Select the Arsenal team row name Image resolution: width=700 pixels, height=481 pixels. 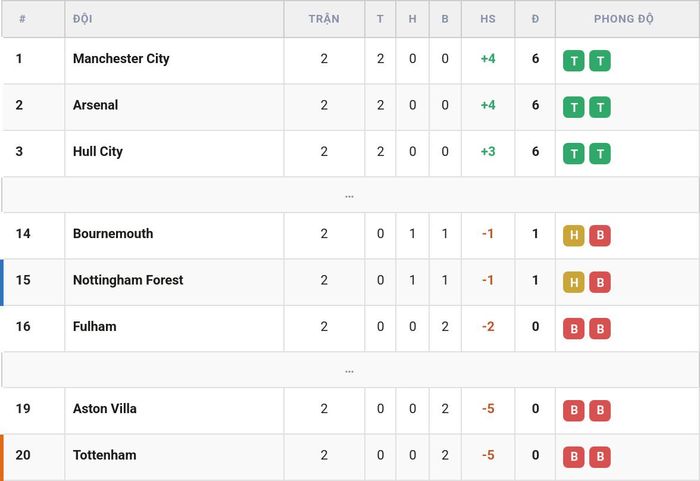coord(96,105)
